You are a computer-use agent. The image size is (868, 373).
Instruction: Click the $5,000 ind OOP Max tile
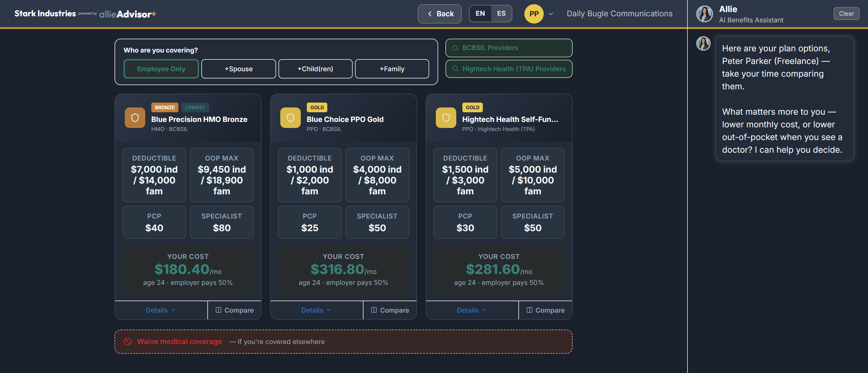pyautogui.click(x=532, y=175)
